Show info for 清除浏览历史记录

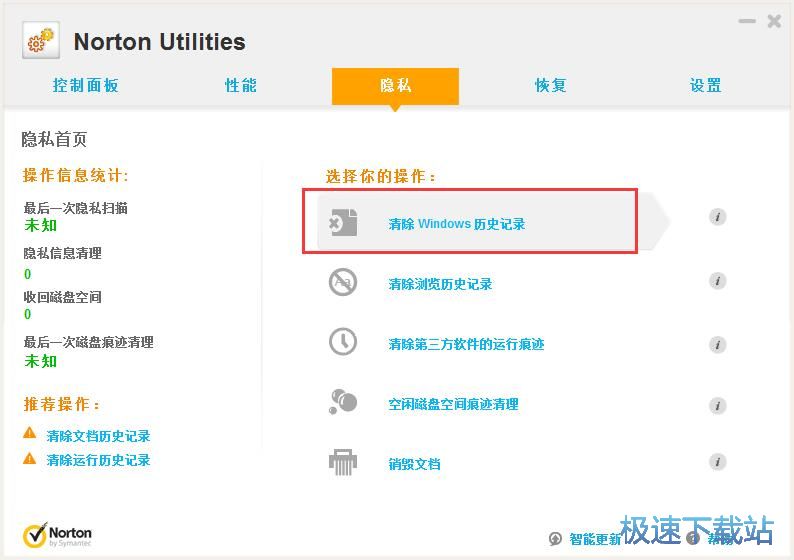pyautogui.click(x=717, y=281)
